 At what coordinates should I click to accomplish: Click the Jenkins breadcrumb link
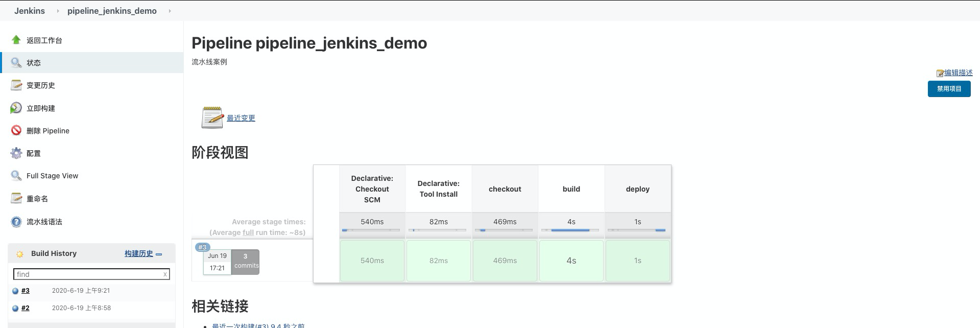coord(30,11)
